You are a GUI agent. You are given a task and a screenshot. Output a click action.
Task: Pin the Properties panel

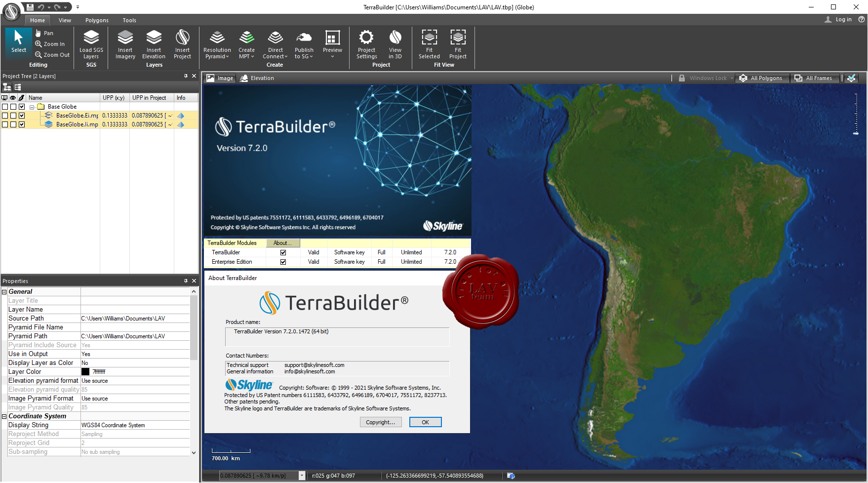click(x=186, y=281)
